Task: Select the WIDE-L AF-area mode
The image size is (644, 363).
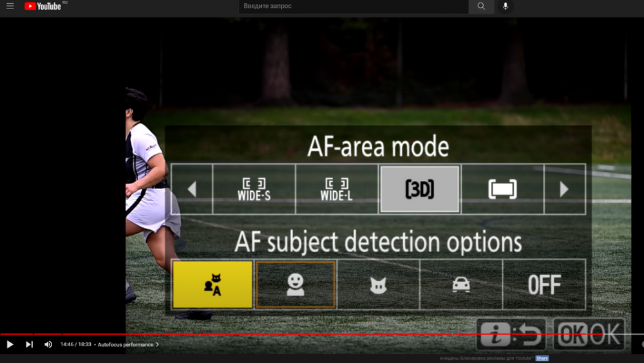Action: point(337,189)
